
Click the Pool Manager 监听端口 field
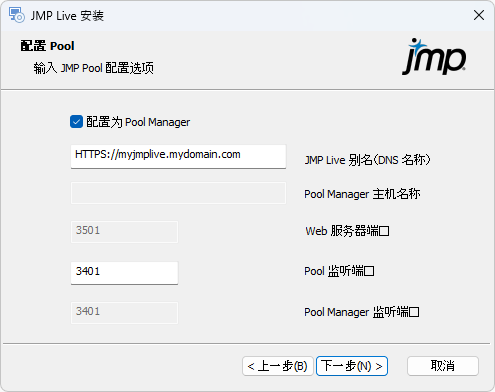click(x=124, y=313)
